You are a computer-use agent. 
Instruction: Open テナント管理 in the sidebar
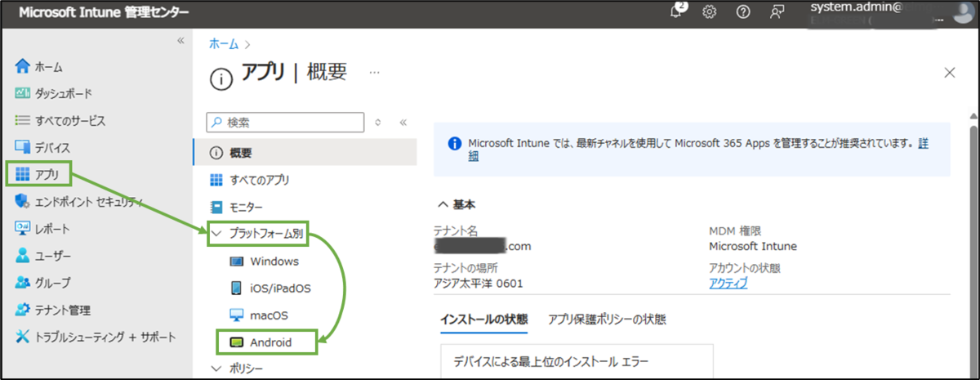click(52, 310)
